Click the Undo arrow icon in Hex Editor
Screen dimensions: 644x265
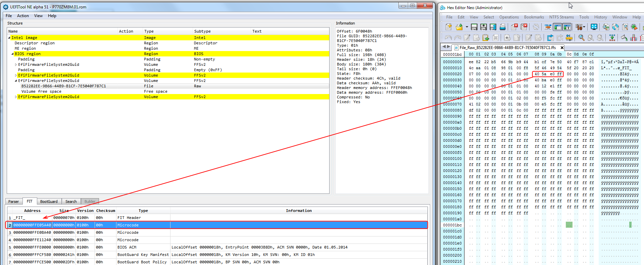[448, 38]
